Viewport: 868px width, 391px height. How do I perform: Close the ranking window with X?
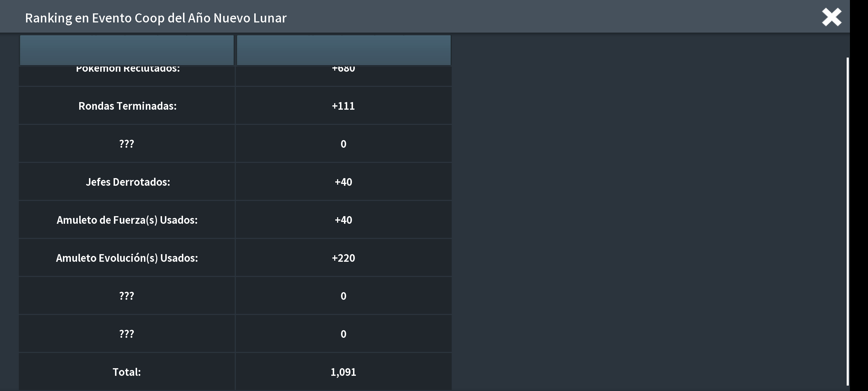point(831,17)
